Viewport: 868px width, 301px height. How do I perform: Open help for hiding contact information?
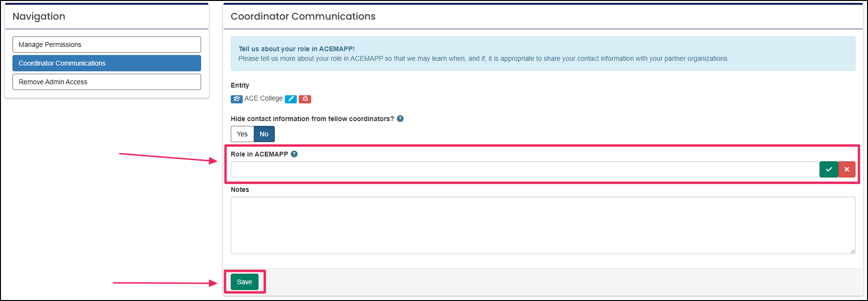tap(400, 119)
